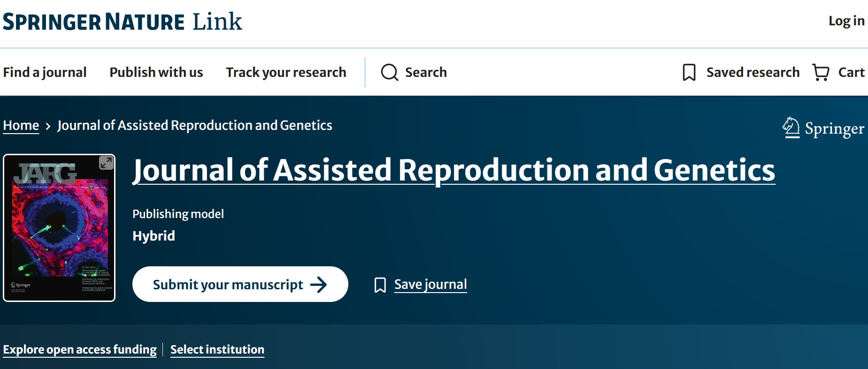Click the Log in link
This screenshot has height=369, width=868.
(846, 21)
